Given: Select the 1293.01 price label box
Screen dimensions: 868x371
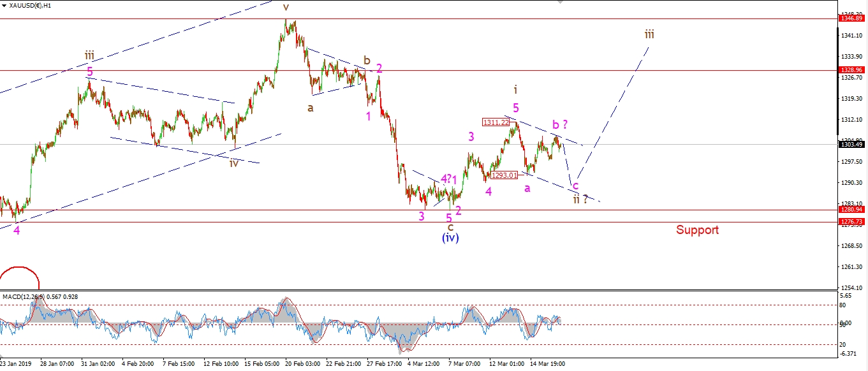Looking at the screenshot, I should [504, 175].
